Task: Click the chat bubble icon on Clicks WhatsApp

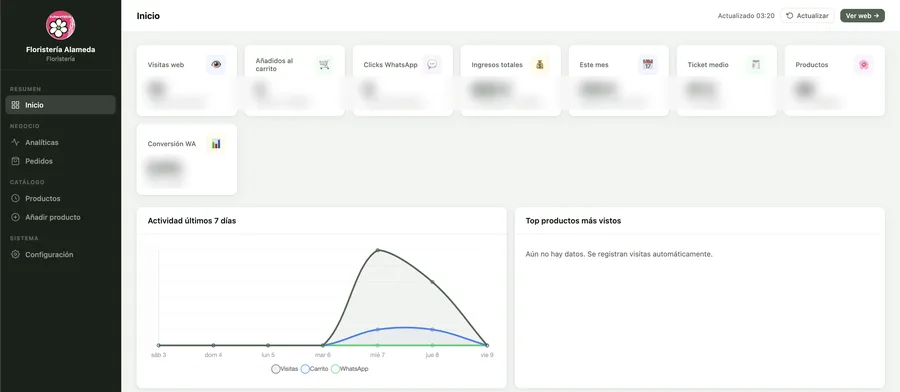Action: click(x=432, y=65)
